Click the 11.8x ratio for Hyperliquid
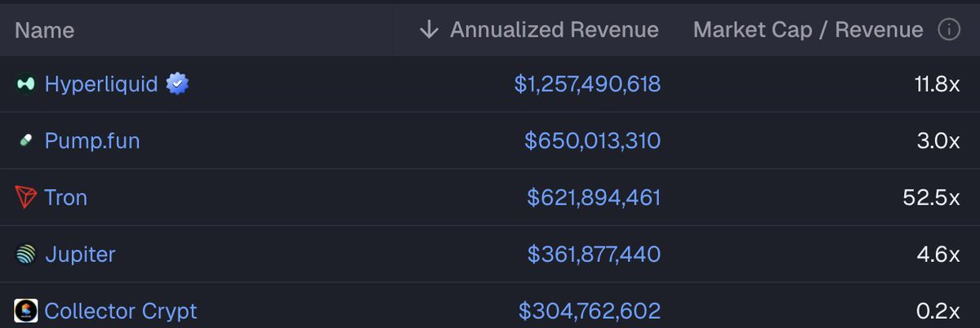 (x=937, y=84)
